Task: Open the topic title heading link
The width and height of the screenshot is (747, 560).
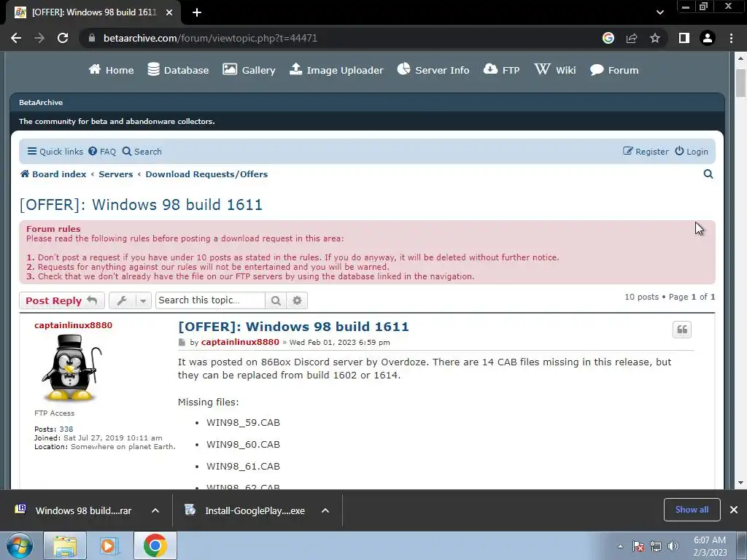Action: pos(141,205)
